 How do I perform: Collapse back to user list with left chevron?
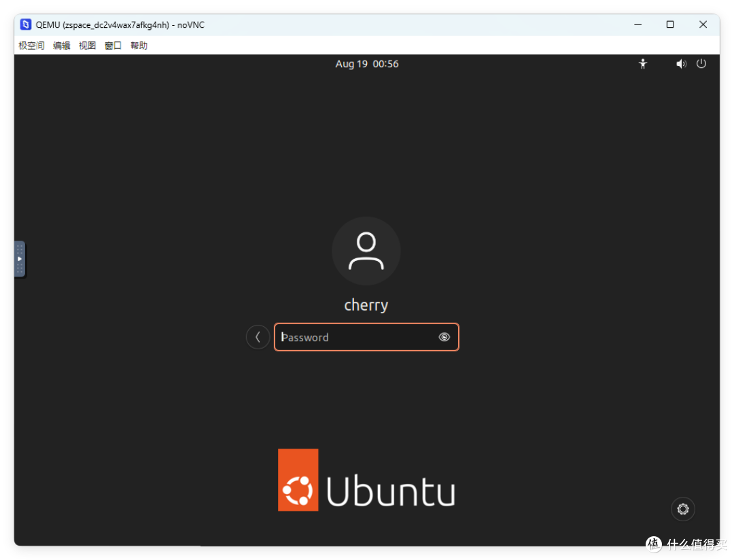[258, 336]
